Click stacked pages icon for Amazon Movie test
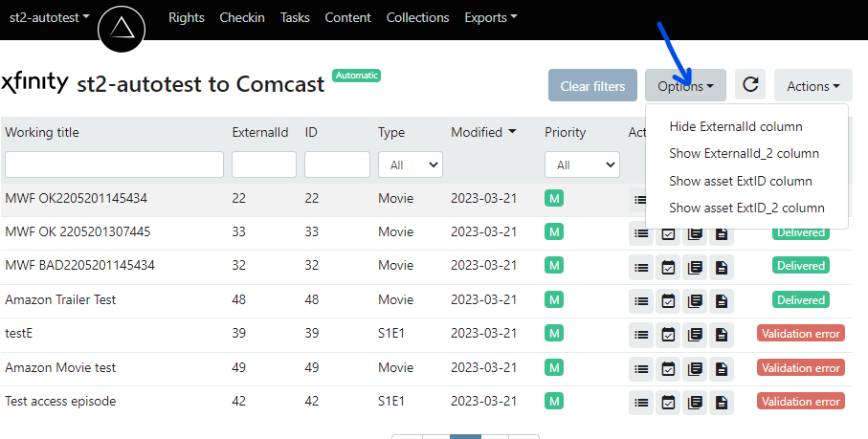The height and width of the screenshot is (439, 868). coord(695,368)
